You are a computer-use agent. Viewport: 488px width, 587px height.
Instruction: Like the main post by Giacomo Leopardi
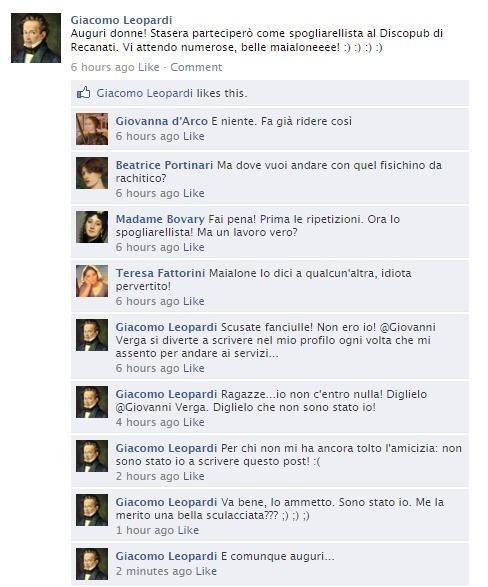click(149, 67)
